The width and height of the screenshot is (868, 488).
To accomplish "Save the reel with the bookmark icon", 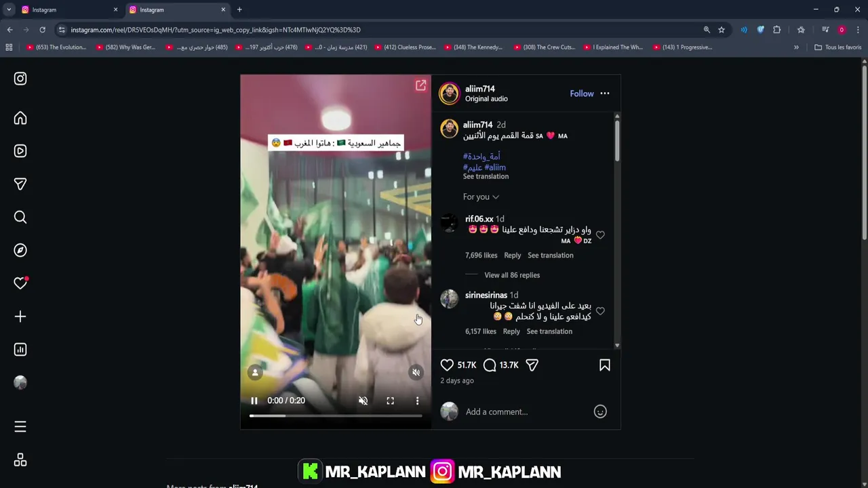I will (605, 365).
